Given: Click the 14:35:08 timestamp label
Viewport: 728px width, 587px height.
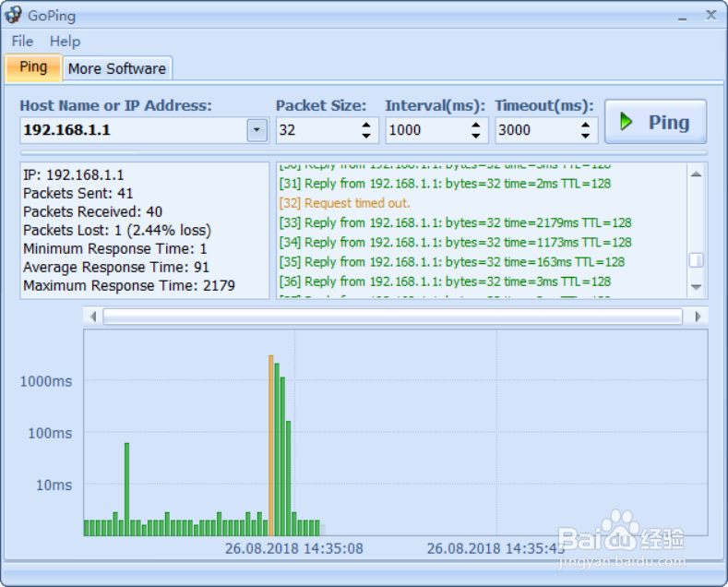Looking at the screenshot, I should [x=294, y=548].
